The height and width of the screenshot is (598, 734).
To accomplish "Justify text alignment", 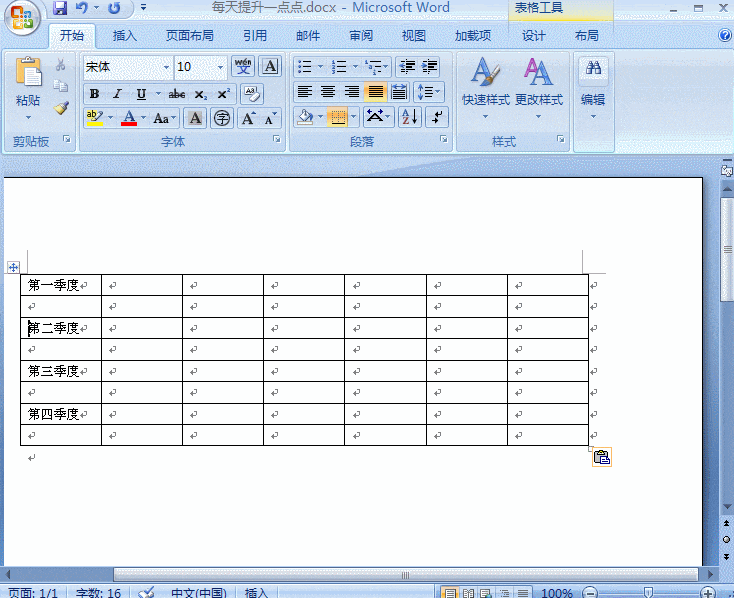I will (x=375, y=92).
